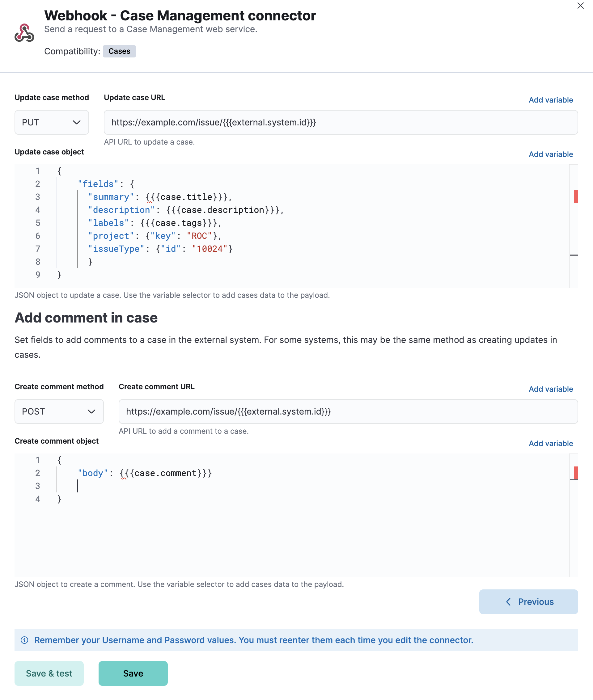Open the Create comment method dropdown
This screenshot has width=593, height=700.
(x=59, y=411)
